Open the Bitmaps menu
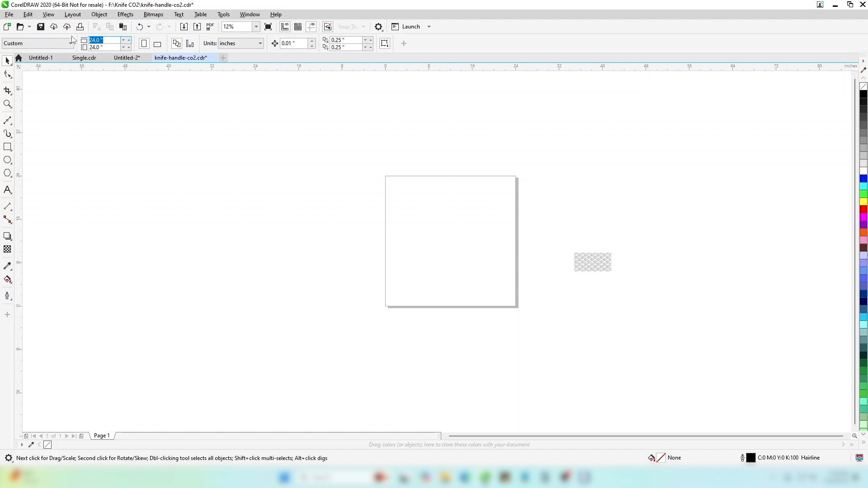Screen dimensions: 868x488 coord(153,14)
